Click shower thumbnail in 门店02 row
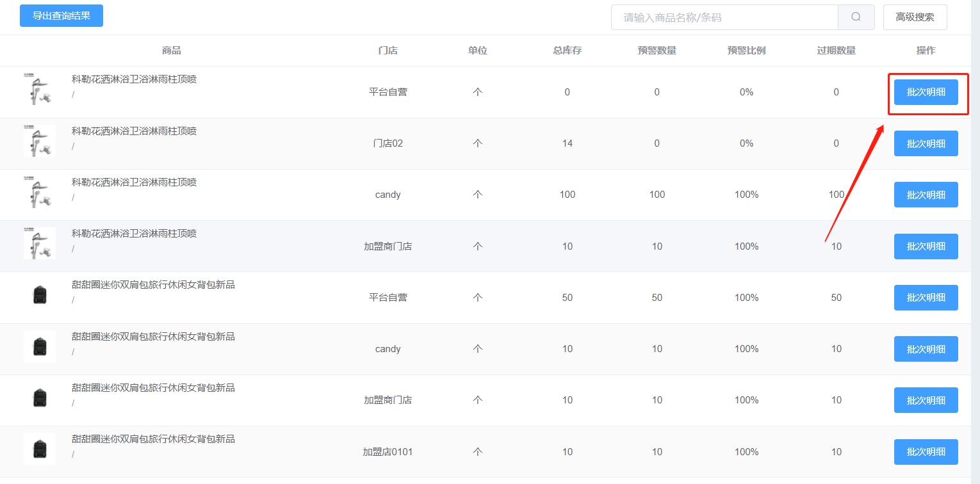The height and width of the screenshot is (484, 980). (40, 141)
